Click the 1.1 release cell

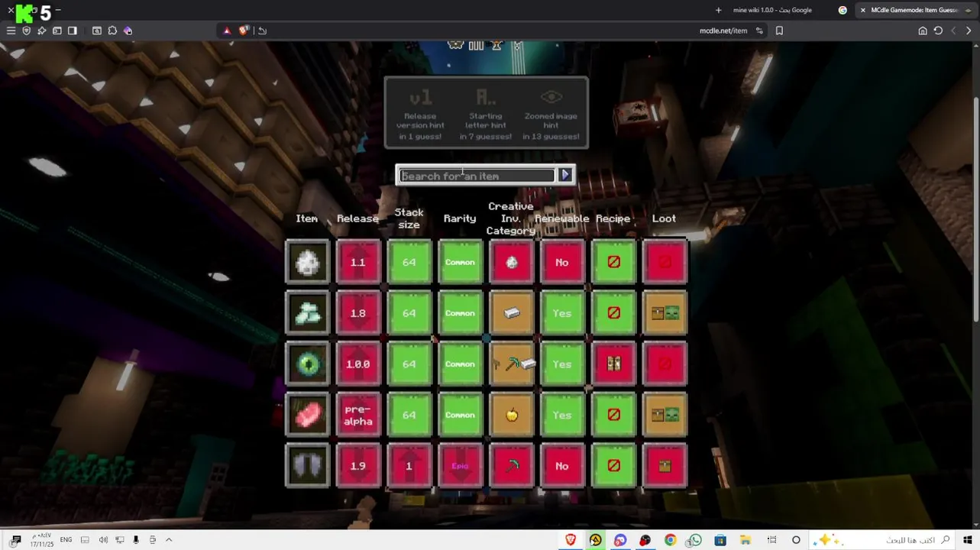click(358, 262)
